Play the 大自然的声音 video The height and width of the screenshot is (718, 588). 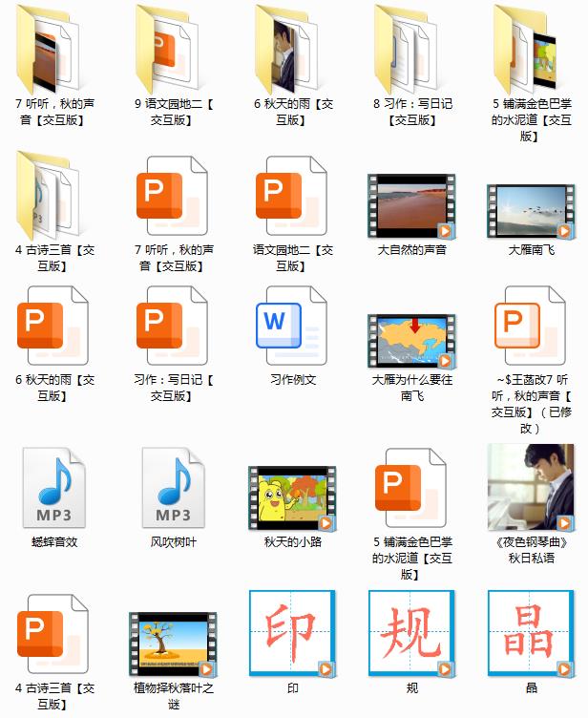pyautogui.click(x=411, y=204)
